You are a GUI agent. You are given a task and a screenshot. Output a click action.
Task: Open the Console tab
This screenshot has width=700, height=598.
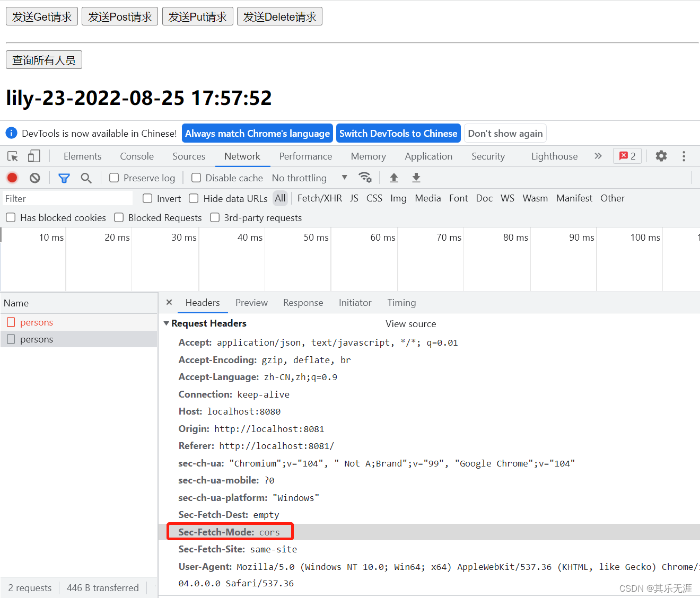[137, 156]
